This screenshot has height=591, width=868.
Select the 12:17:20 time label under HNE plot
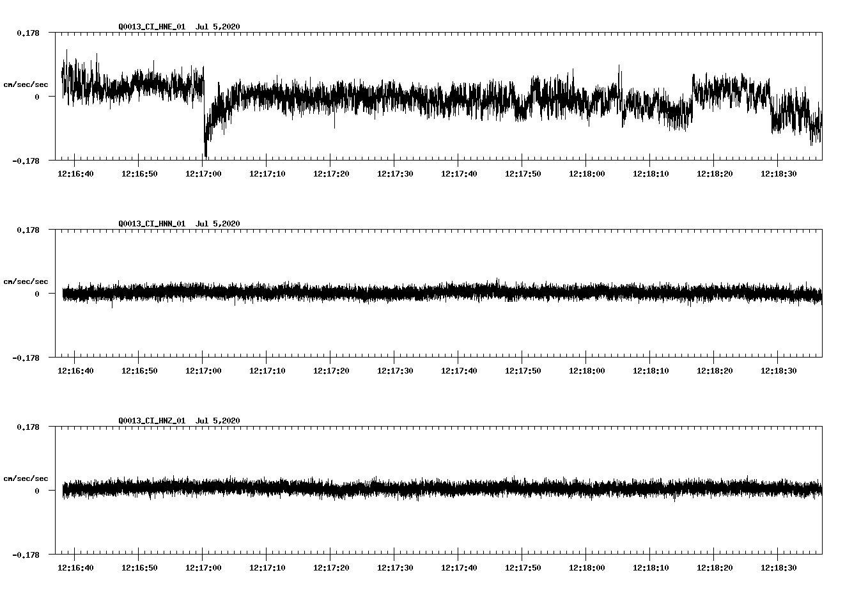point(331,174)
